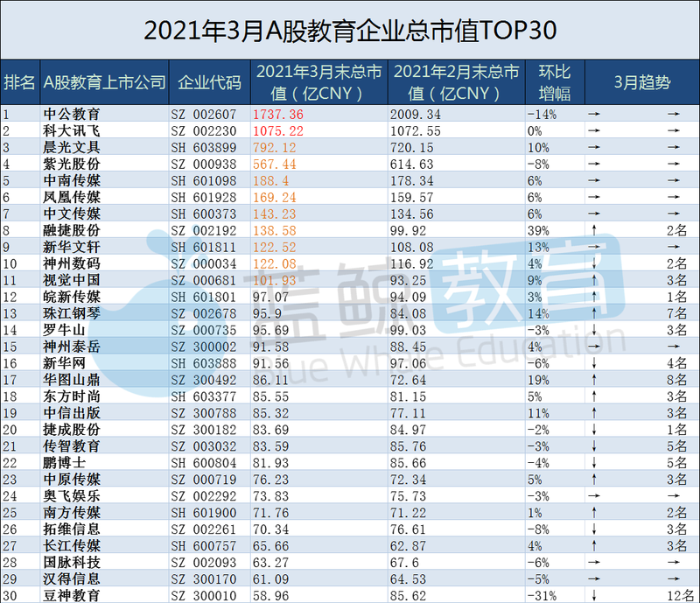The image size is (700, 603).
Task: Select company name 中信出版
Action: pos(72,413)
